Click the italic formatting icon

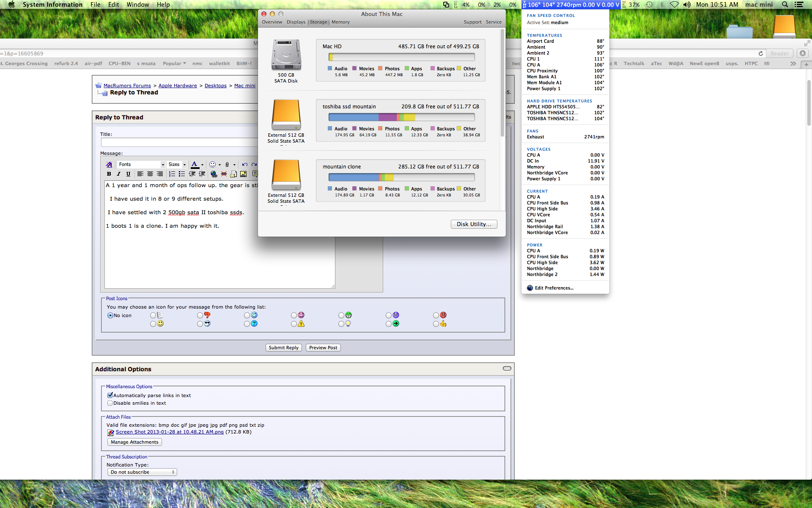point(118,174)
